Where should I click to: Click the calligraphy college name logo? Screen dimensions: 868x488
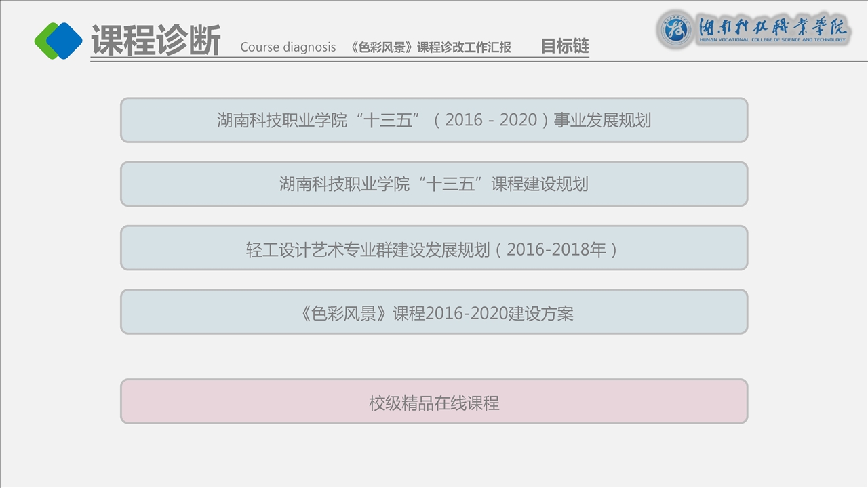(x=773, y=24)
